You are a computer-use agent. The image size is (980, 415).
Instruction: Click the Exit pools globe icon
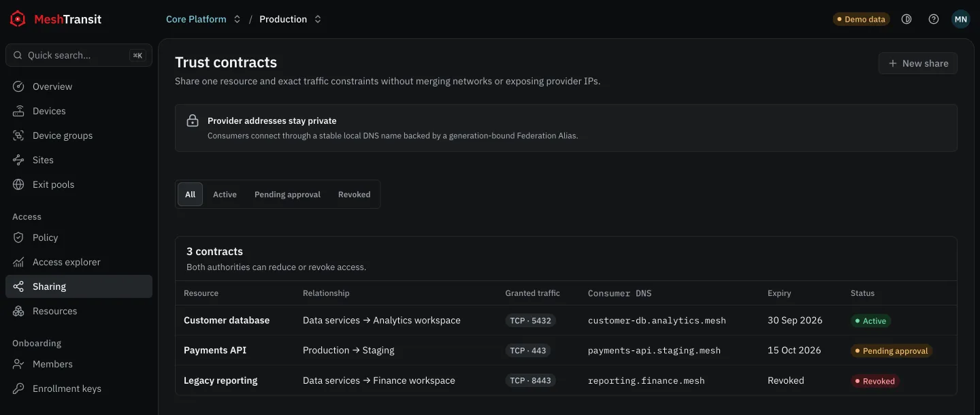(x=19, y=184)
